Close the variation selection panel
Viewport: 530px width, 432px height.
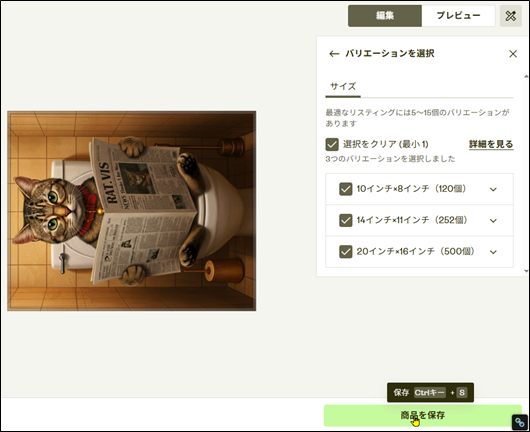[513, 54]
